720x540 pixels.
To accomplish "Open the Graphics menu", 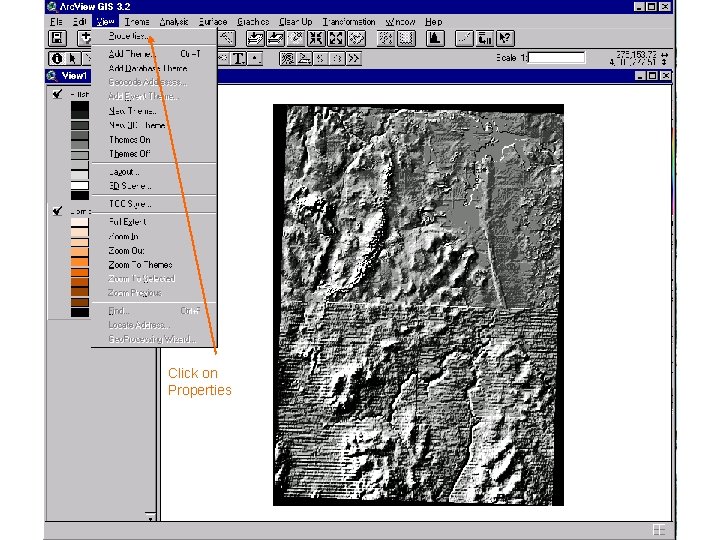I will pos(253,22).
